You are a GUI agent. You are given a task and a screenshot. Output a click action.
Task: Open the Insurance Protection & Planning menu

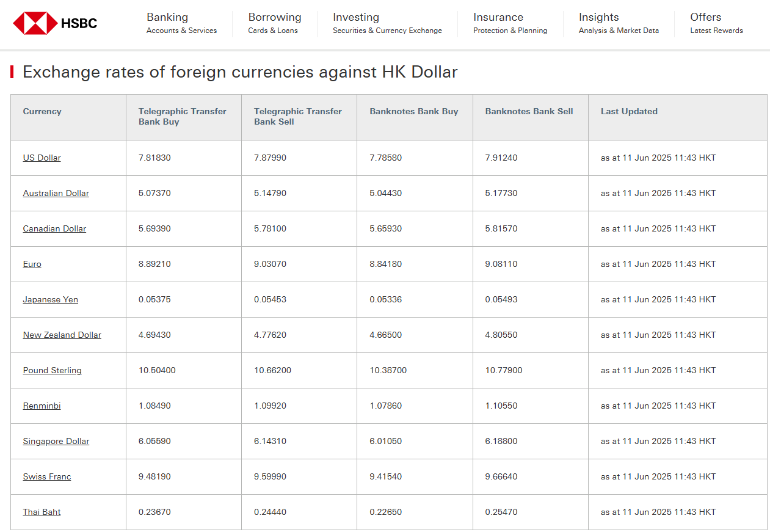tap(510, 23)
